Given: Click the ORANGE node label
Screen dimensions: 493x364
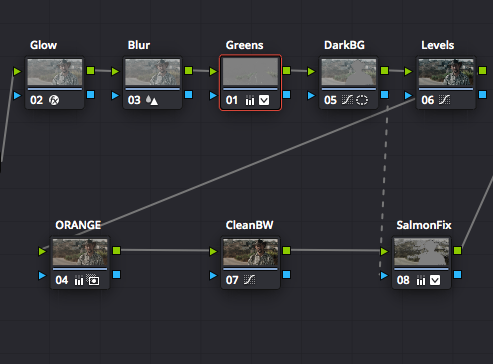Looking at the screenshot, I should [x=78, y=225].
